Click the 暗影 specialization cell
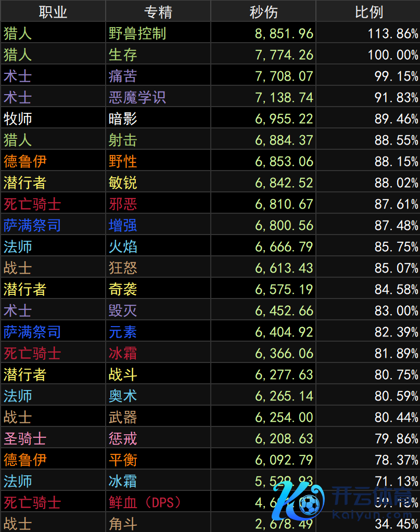This screenshot has width=420, height=532. (123, 119)
